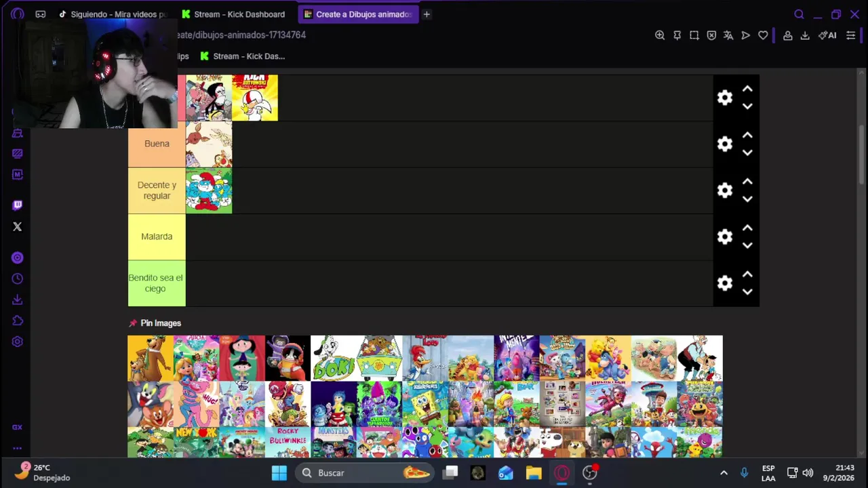Image resolution: width=868 pixels, height=488 pixels.
Task: Open settings gear for Malarda tier
Action: coord(725,237)
